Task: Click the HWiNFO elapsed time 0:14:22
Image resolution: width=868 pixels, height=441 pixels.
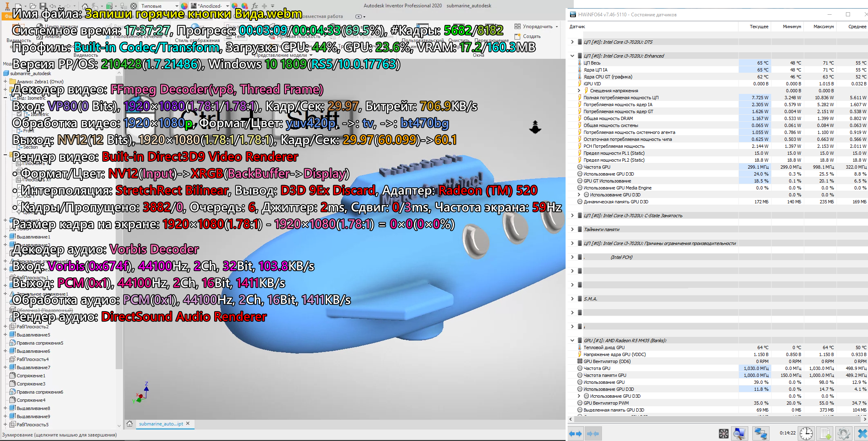Action: [x=787, y=433]
